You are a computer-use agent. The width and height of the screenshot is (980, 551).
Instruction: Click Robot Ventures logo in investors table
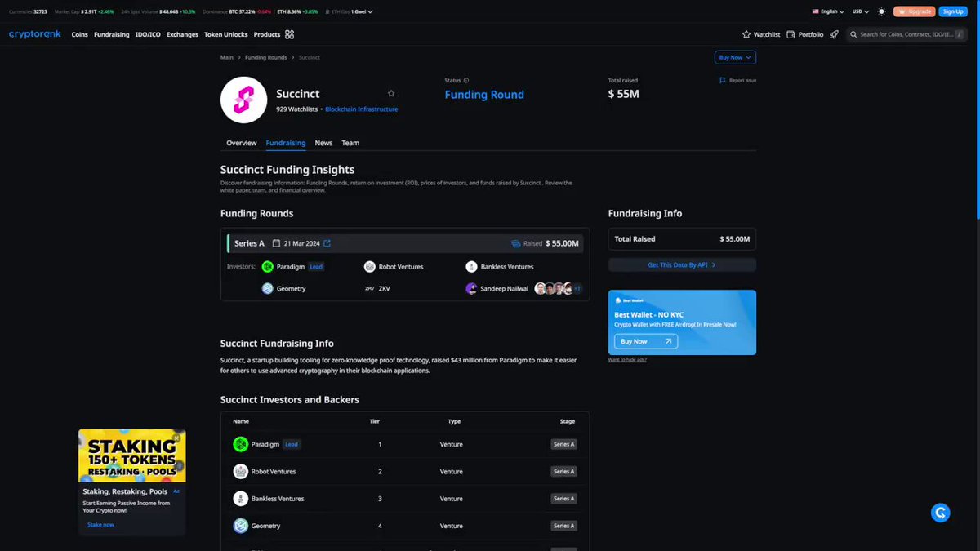(x=240, y=471)
